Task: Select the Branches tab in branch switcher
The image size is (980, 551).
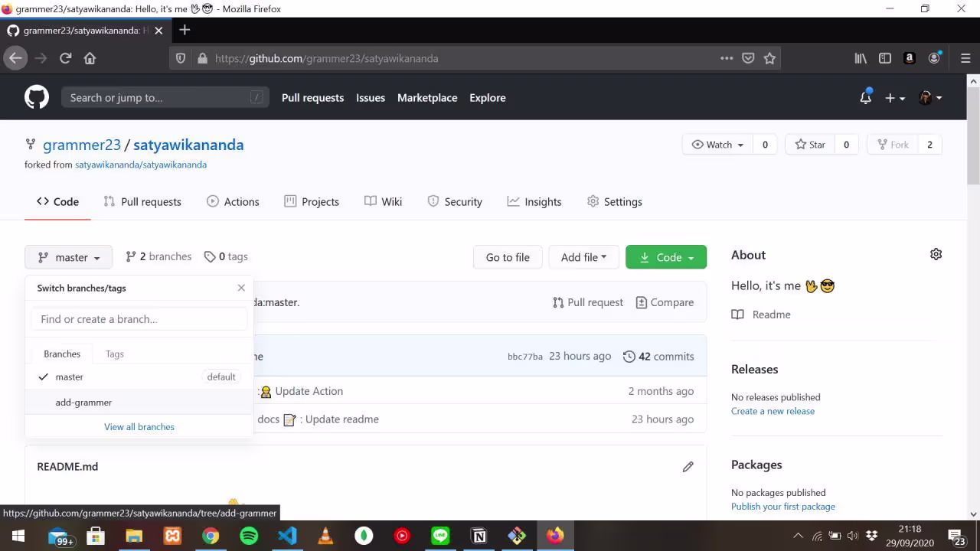Action: [62, 354]
